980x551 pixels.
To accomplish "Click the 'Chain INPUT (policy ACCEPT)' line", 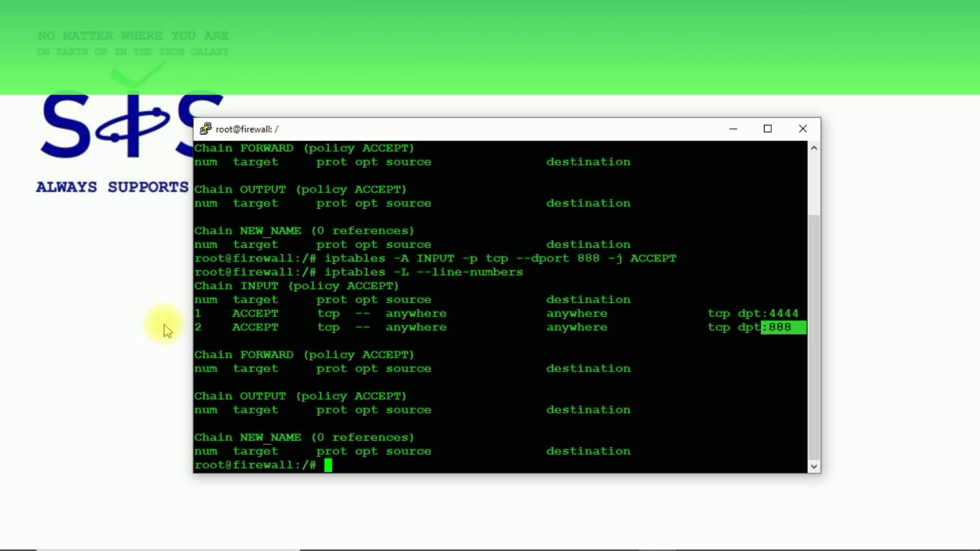I will [296, 285].
